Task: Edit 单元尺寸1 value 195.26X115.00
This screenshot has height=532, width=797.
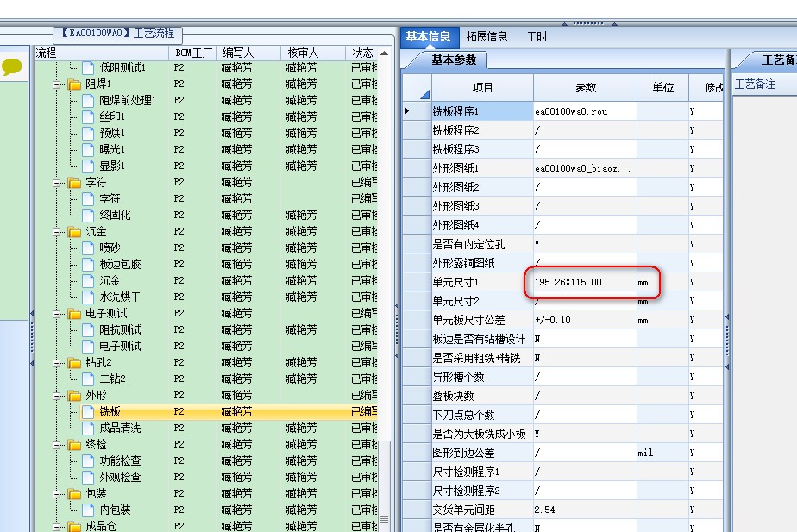Action: [585, 282]
